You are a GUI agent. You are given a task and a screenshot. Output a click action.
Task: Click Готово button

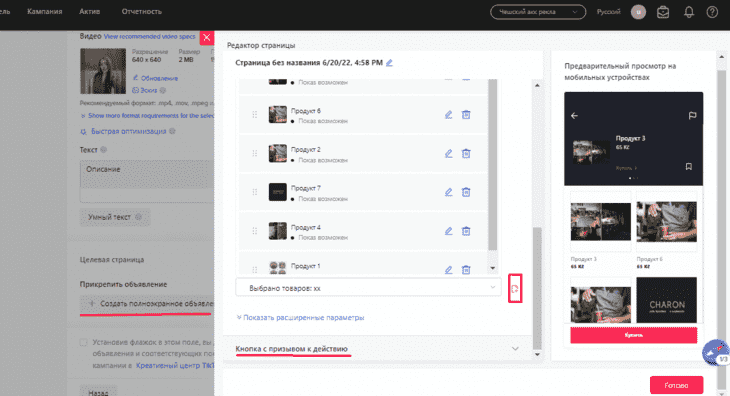(x=676, y=385)
